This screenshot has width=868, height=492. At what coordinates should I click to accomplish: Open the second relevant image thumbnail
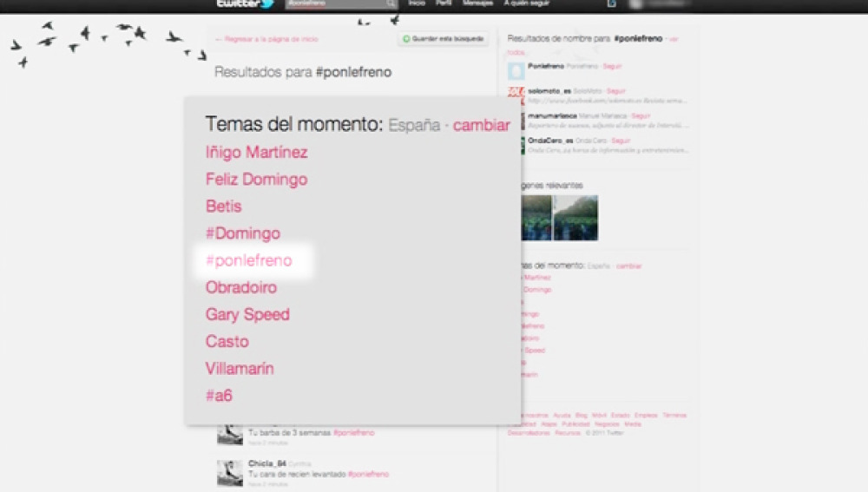pyautogui.click(x=575, y=218)
